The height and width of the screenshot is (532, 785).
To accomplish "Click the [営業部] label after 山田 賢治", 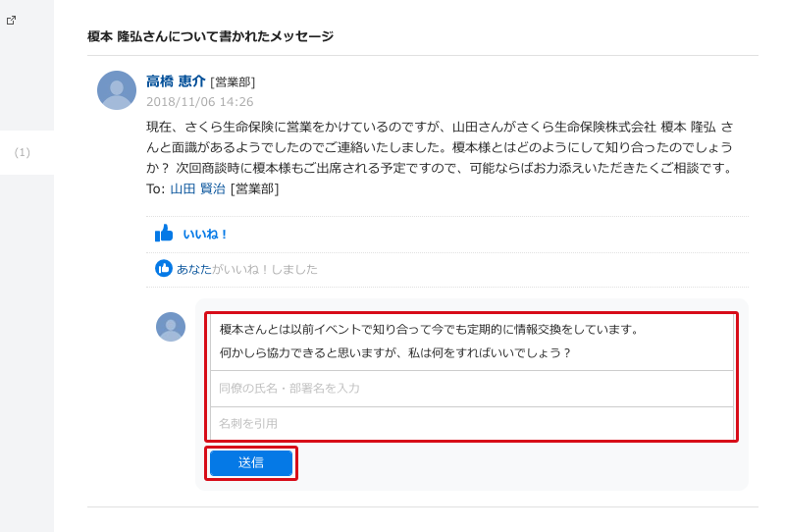I will (x=254, y=188).
